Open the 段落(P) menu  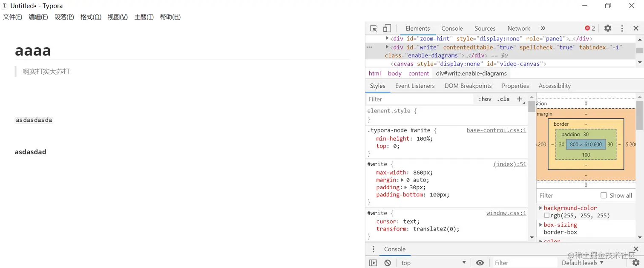(x=64, y=17)
